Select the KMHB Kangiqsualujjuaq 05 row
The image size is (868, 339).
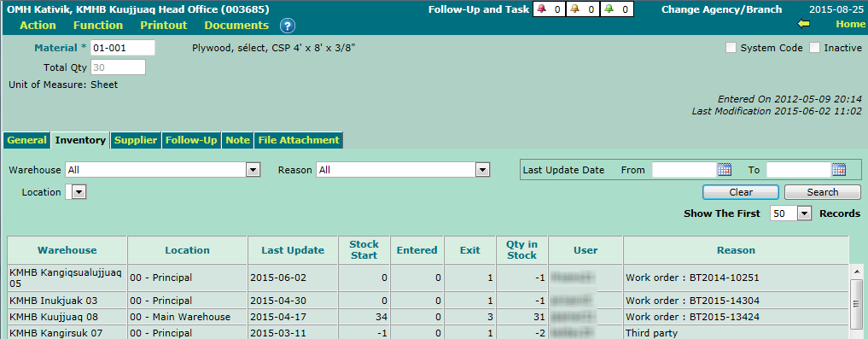(x=428, y=278)
